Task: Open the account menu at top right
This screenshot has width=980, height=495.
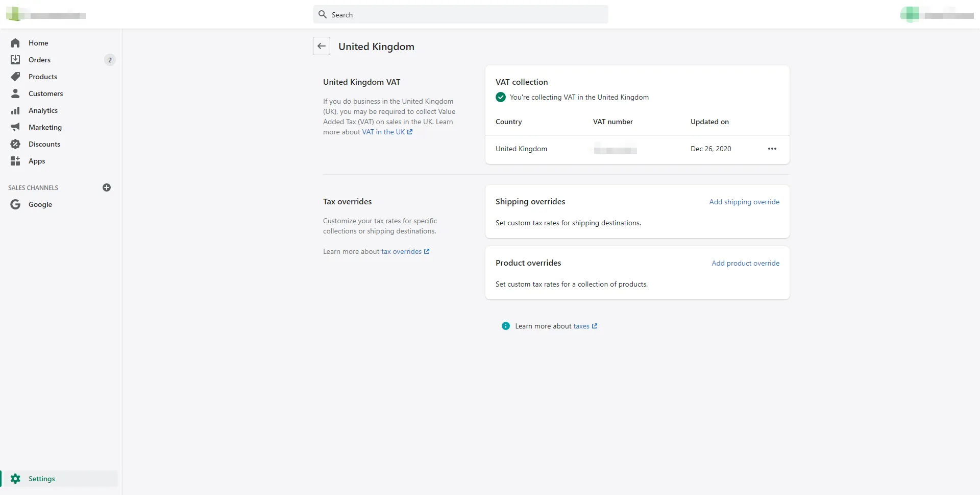Action: [937, 15]
